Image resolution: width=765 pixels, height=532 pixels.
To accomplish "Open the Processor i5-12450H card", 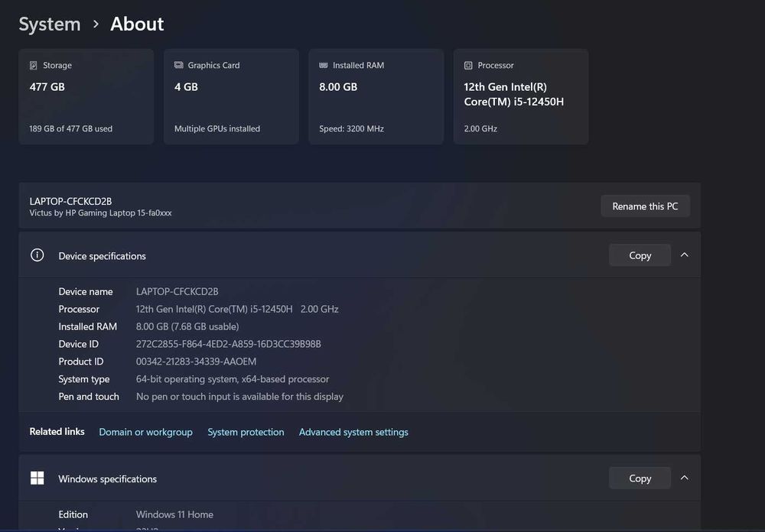I will coord(520,96).
